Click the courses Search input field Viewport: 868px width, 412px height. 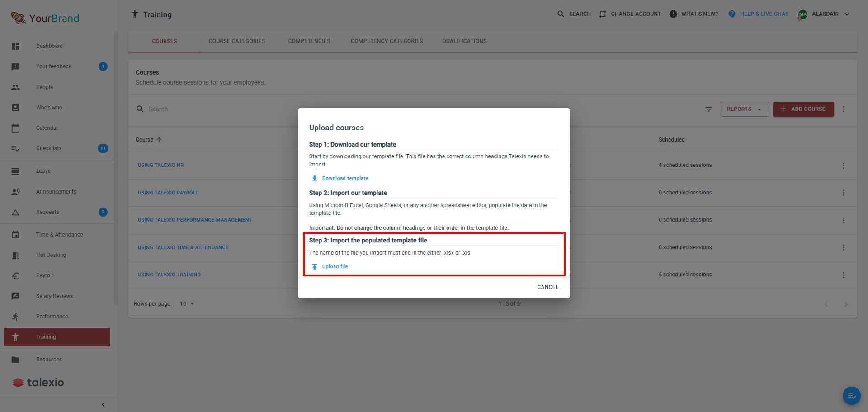click(217, 109)
